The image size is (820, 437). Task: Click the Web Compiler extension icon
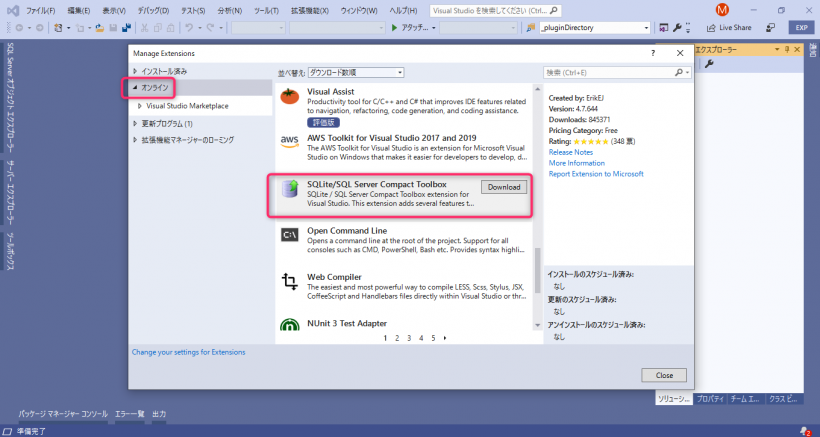coord(289,282)
